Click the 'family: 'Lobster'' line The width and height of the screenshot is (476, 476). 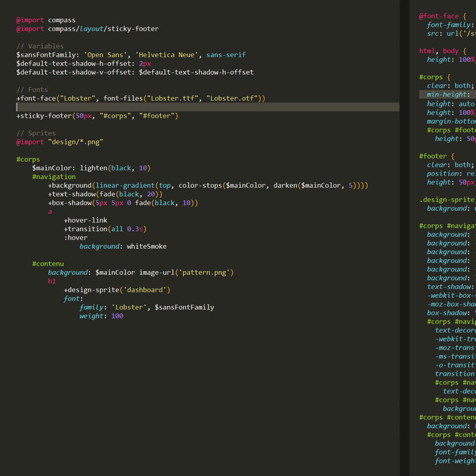[x=147, y=307]
